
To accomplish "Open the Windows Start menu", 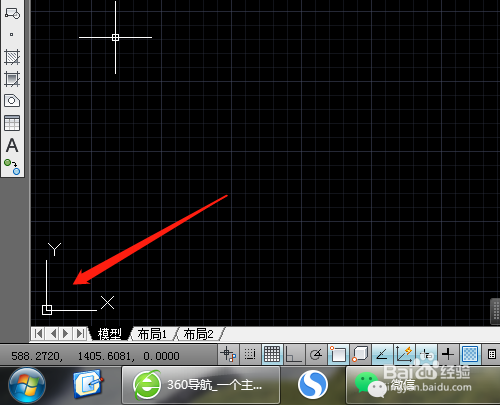I will click(x=27, y=386).
